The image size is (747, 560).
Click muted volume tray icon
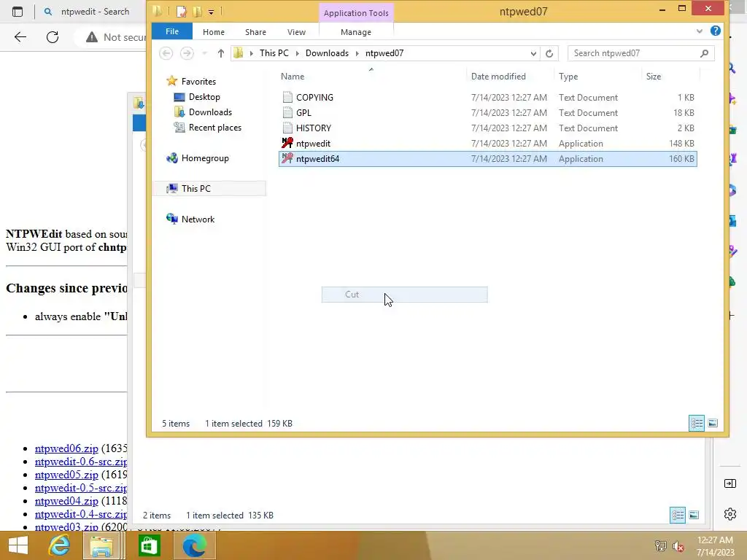[678, 546]
